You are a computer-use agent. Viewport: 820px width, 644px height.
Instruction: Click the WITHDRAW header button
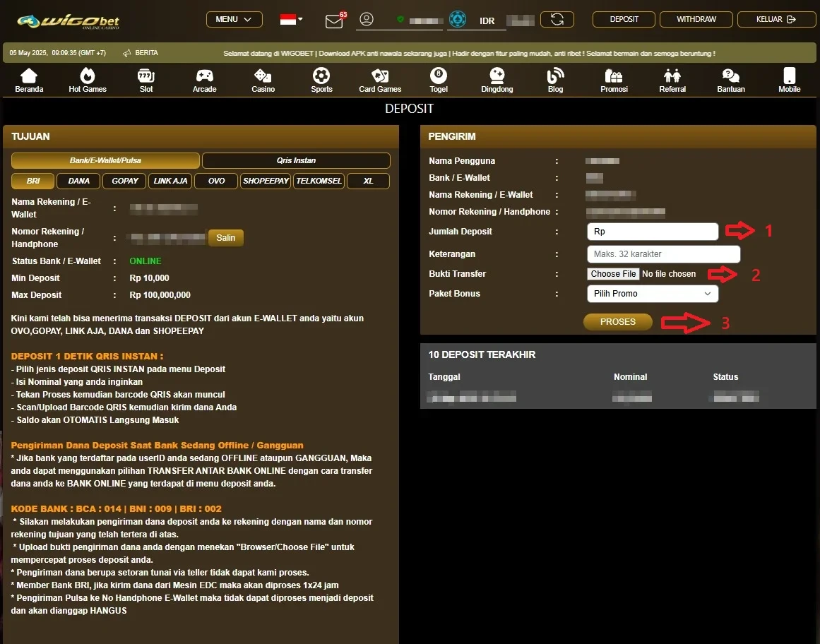(x=696, y=19)
